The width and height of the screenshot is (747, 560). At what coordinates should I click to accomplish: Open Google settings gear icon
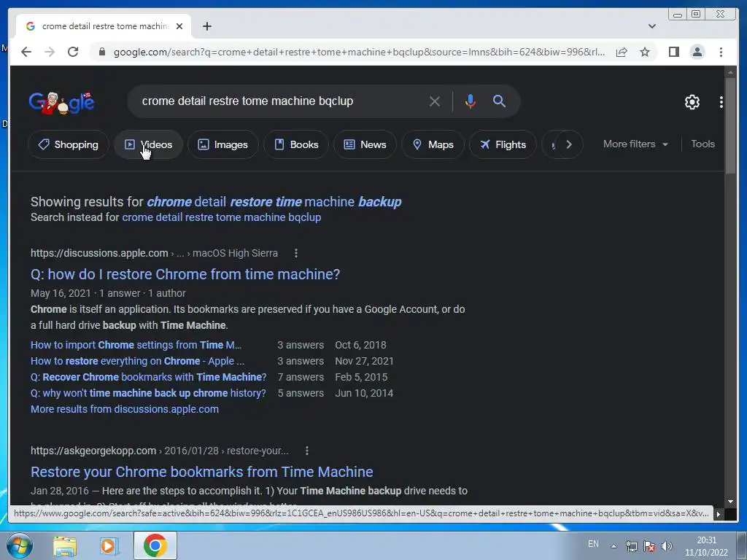click(692, 102)
